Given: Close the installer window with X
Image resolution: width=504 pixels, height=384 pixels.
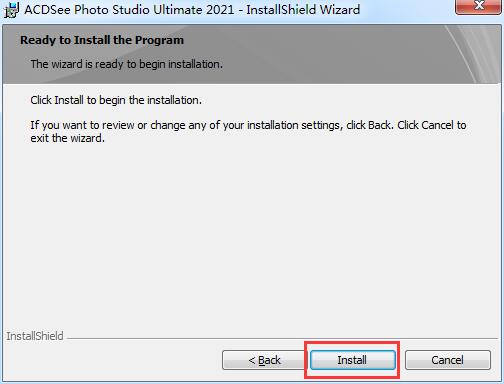Looking at the screenshot, I should coord(478,7).
